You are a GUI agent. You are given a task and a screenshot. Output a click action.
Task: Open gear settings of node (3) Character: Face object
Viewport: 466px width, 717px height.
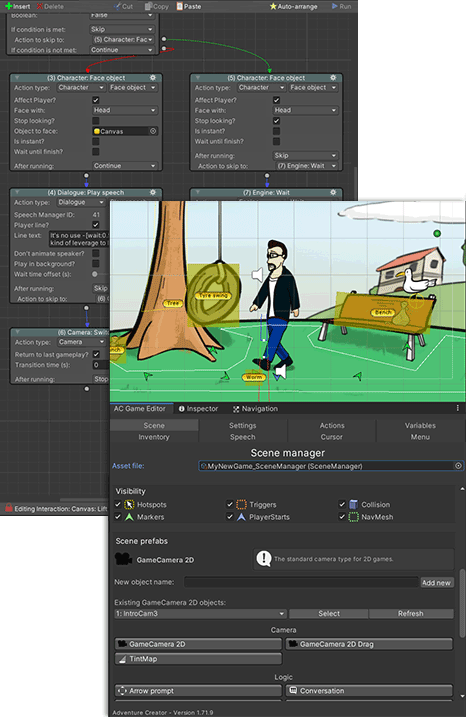[153, 78]
